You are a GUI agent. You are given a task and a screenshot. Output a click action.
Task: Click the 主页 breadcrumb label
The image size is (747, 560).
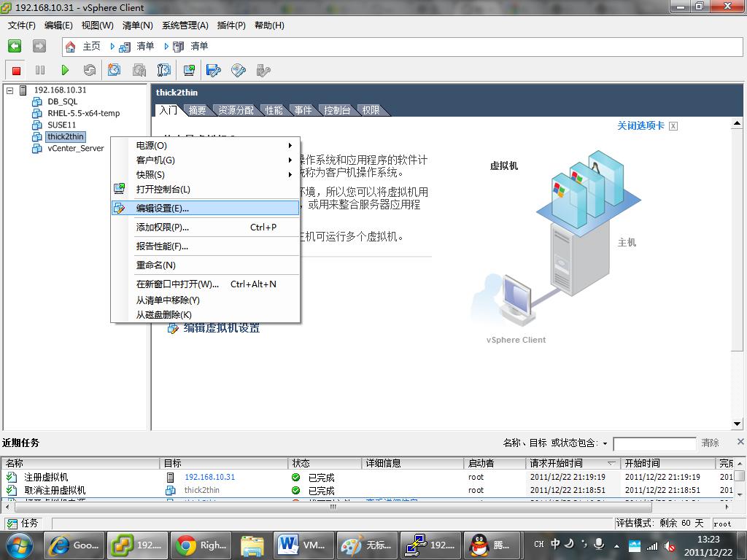(91, 46)
